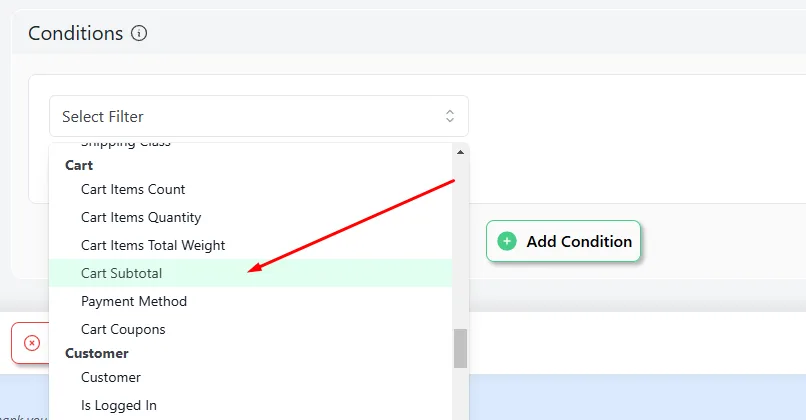Choose Cart Subtotal from the filter list
This screenshot has height=420, width=806.
250,273
